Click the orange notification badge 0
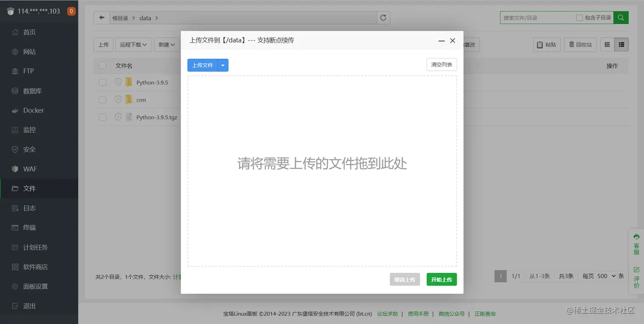 tap(72, 11)
